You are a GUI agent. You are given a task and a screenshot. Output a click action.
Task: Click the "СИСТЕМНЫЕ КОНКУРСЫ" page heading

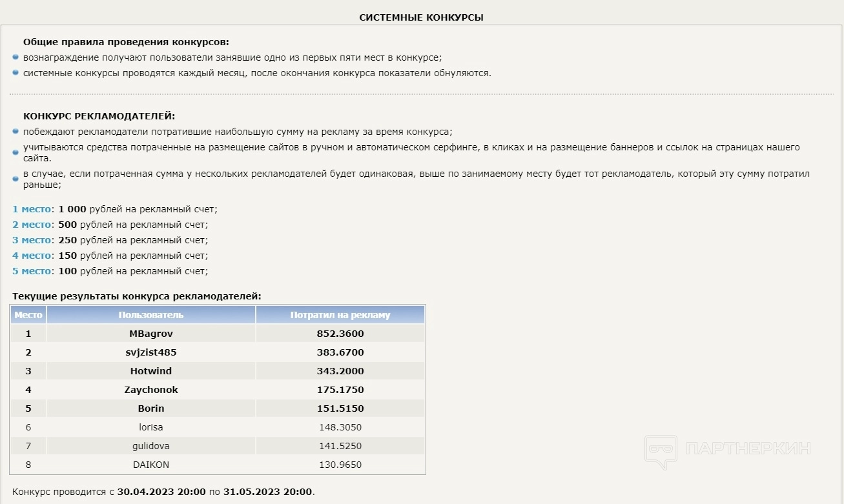click(x=421, y=17)
